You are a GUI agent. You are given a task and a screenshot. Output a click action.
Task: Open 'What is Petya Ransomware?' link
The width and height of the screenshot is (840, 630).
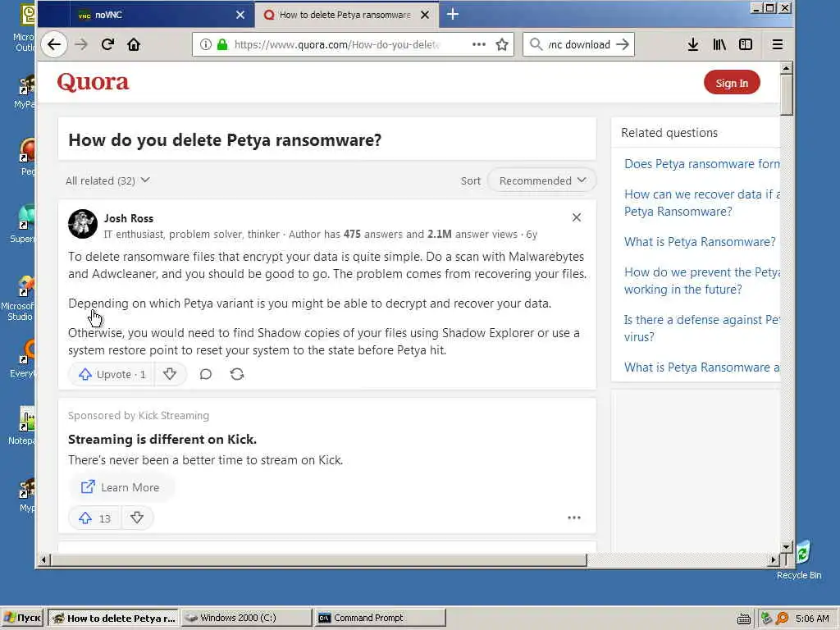pos(700,242)
